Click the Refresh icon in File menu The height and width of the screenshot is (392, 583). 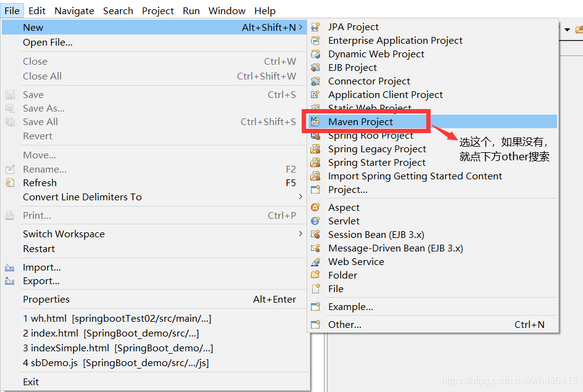coord(10,183)
